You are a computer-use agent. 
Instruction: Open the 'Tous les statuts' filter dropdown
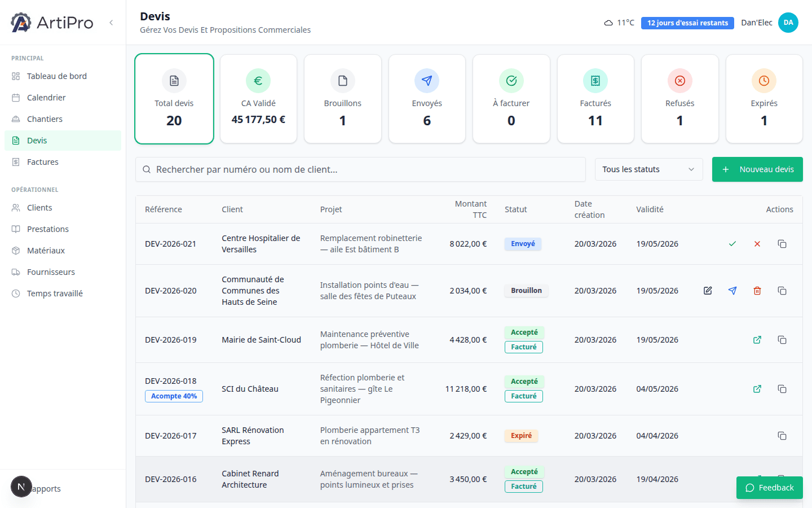(x=648, y=169)
